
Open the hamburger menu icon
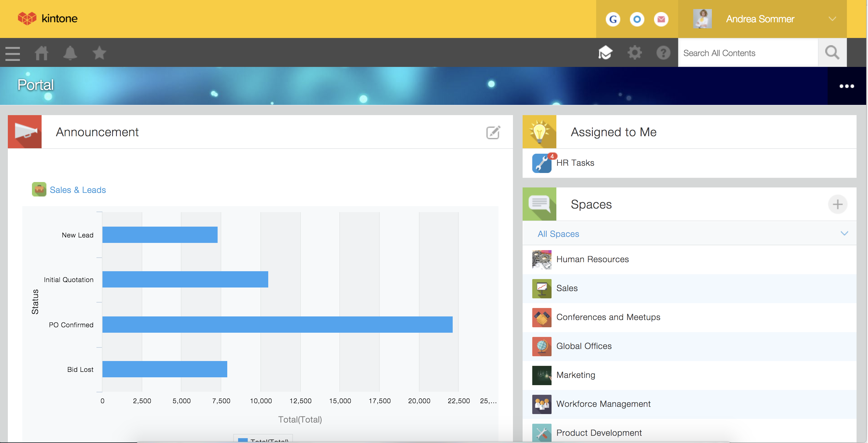pos(13,53)
